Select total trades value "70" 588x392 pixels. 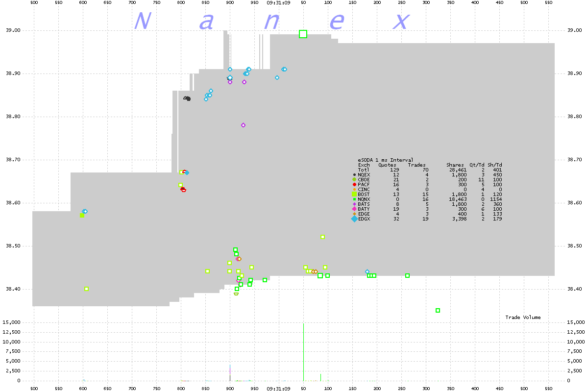pos(425,170)
